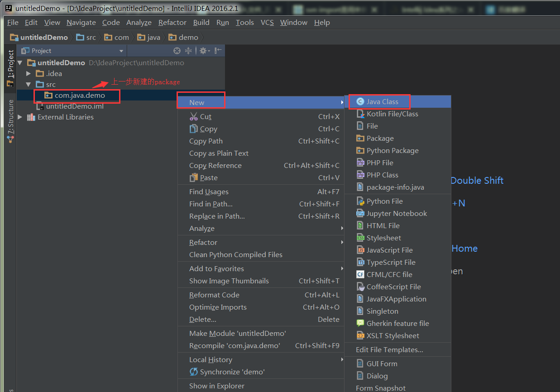Click the collapse all icon in Project panel
The image size is (560, 392).
188,51
